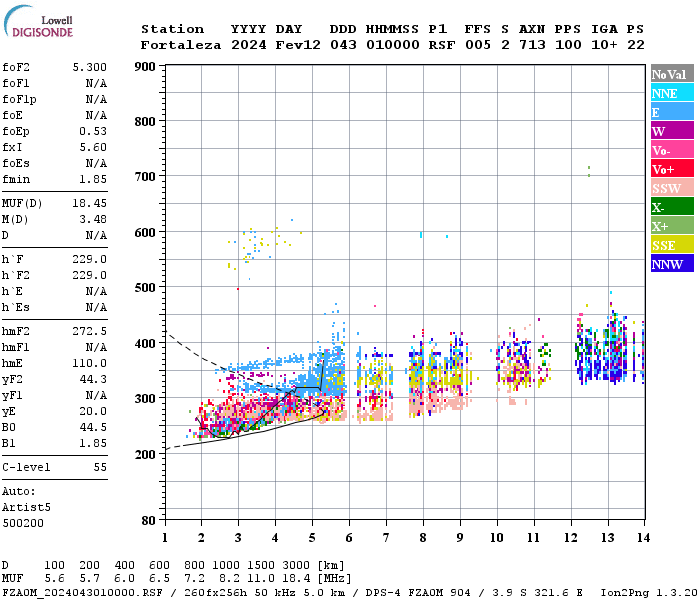The image size is (700, 600).
Task: Select the E light blue legend swatch
Action: pyautogui.click(x=672, y=112)
